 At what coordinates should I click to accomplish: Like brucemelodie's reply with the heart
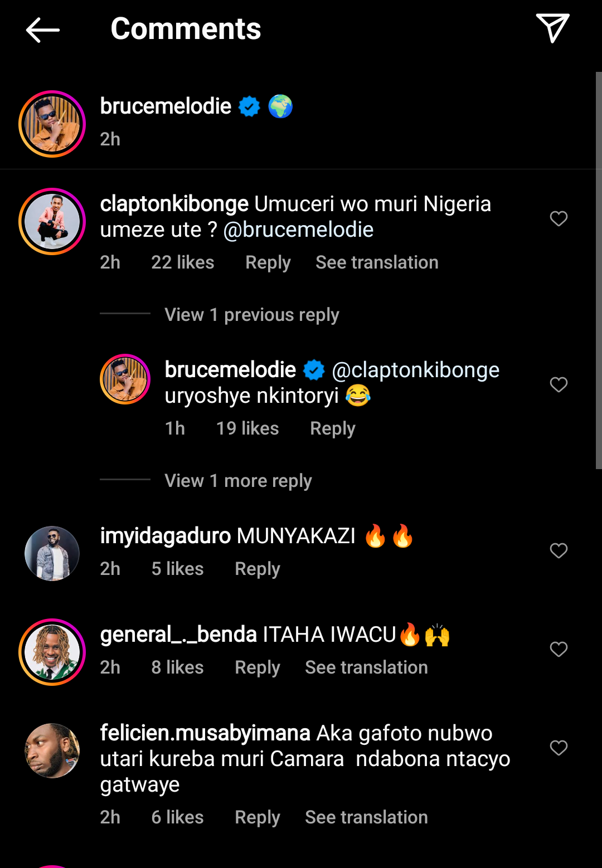point(559,384)
